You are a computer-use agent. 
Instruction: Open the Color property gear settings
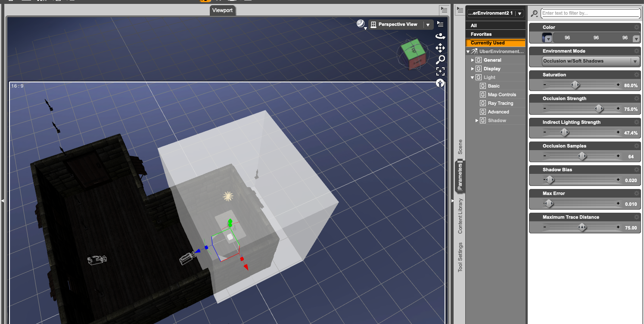coord(636,27)
